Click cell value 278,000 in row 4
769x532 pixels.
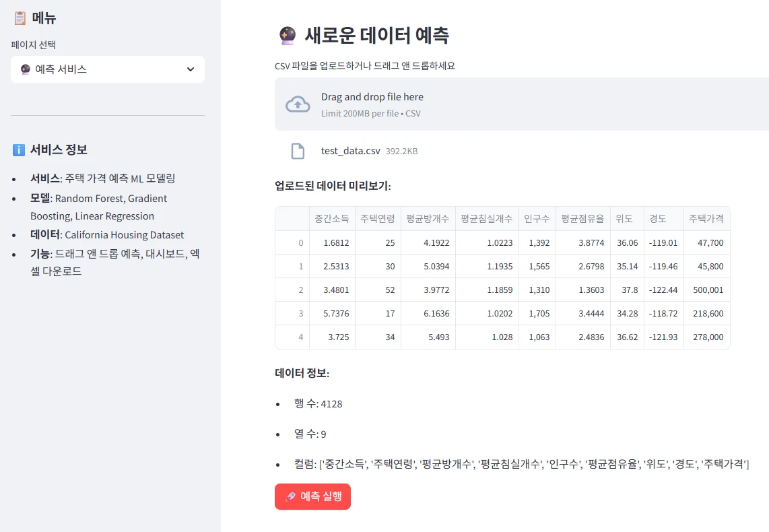pyautogui.click(x=708, y=337)
